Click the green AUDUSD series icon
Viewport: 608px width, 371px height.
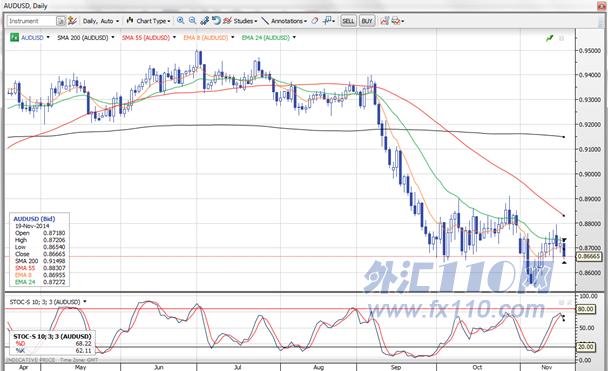click(14, 38)
